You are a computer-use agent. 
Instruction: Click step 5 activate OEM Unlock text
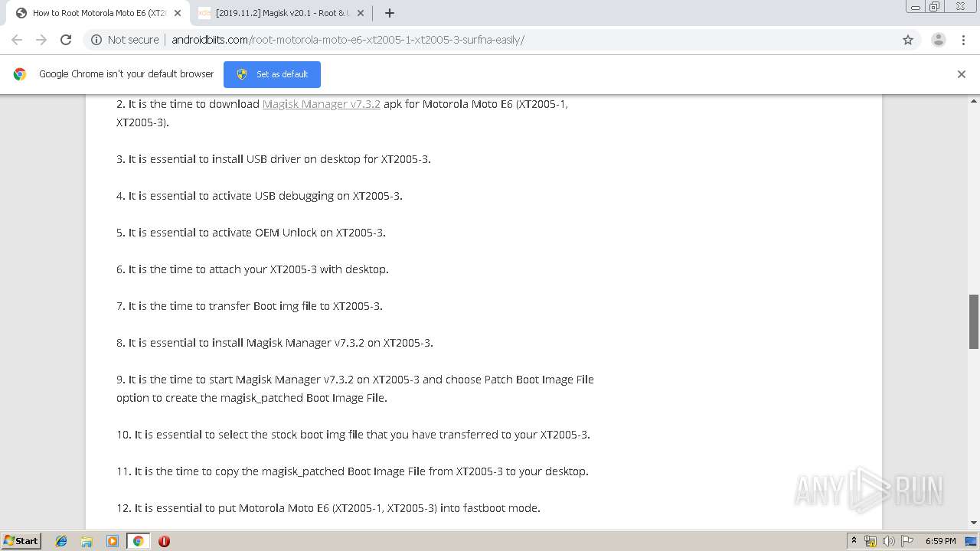pyautogui.click(x=251, y=233)
